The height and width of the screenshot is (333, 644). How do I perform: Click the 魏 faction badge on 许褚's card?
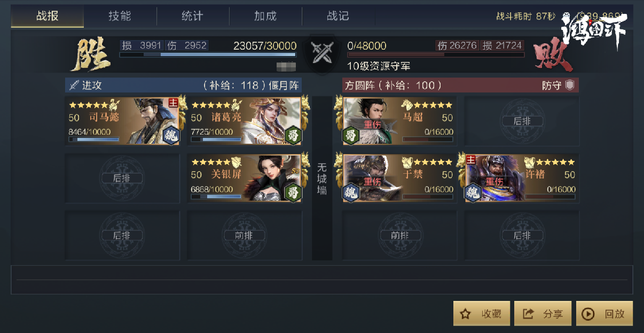tap(473, 192)
